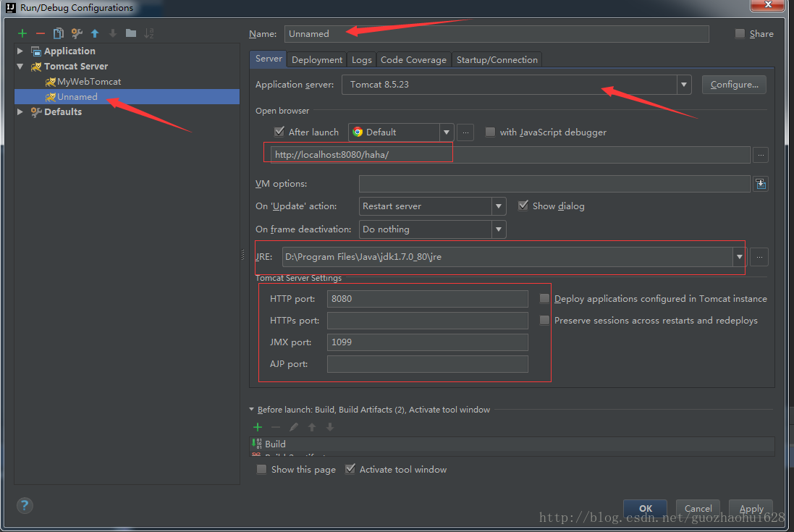The height and width of the screenshot is (532, 794).
Task: Move configuration up with blue arrow
Action: coord(95,33)
